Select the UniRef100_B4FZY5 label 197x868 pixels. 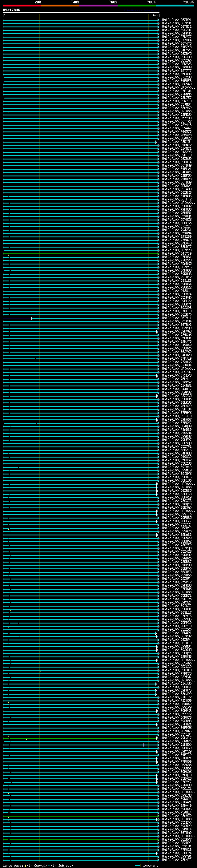click(x=176, y=47)
